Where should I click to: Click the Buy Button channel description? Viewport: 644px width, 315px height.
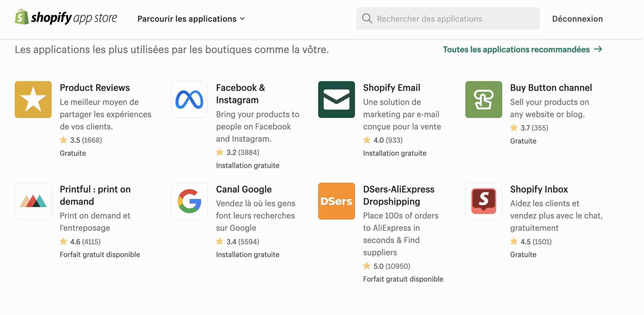tap(549, 108)
